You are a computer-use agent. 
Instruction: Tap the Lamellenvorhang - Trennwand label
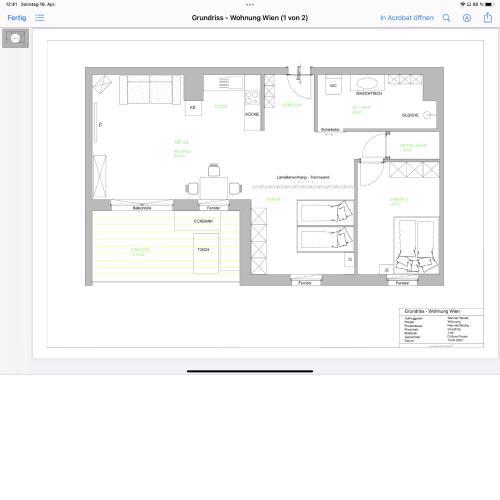point(303,177)
